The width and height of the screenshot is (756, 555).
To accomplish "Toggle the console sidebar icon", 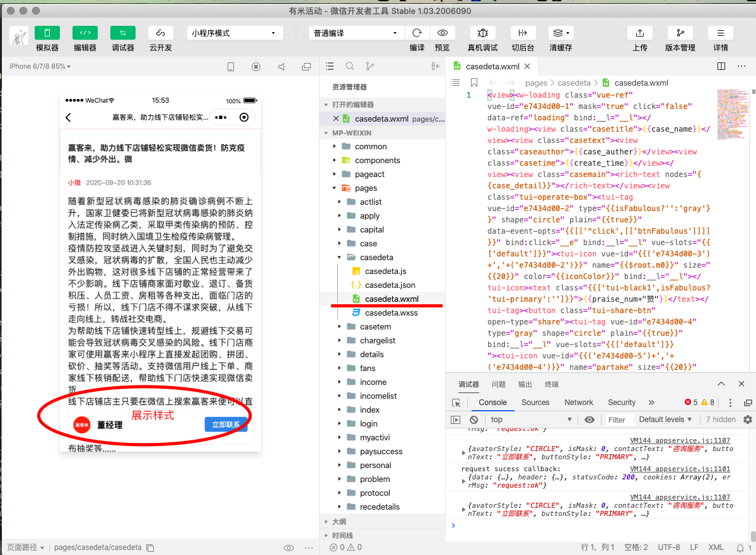I will [x=455, y=420].
